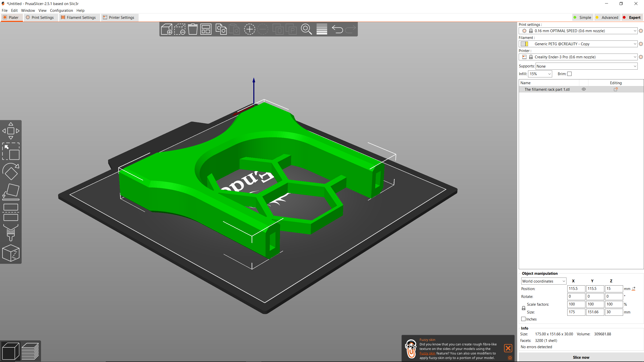This screenshot has height=362, width=644.
Task: Check the Inches checkbox in Object manipulation
Action: (x=524, y=319)
